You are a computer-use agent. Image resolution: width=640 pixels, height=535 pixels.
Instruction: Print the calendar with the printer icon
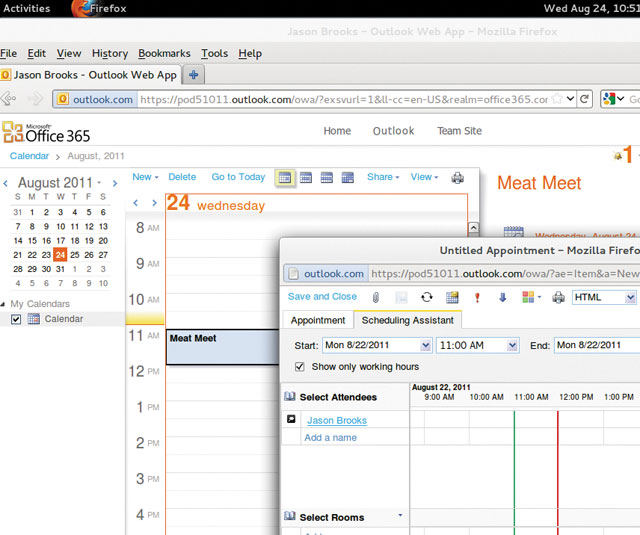(x=458, y=178)
